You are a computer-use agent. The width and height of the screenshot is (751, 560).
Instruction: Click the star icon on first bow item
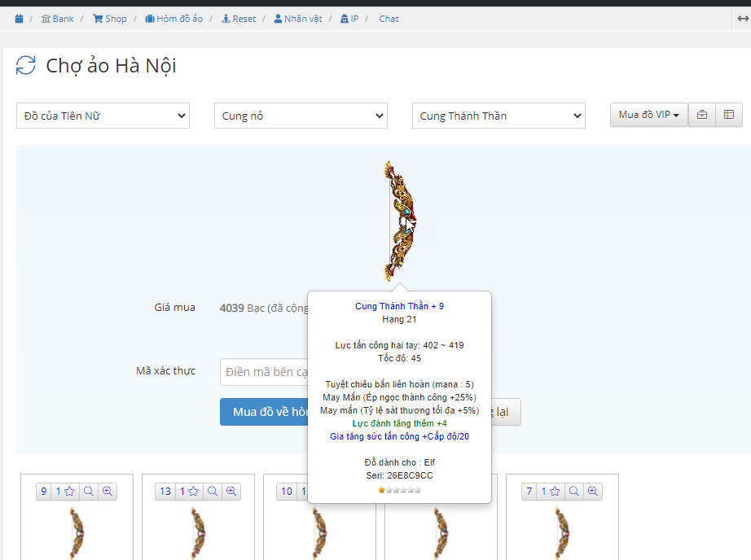click(69, 491)
